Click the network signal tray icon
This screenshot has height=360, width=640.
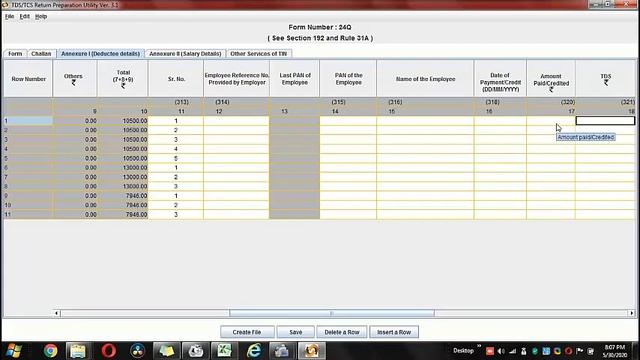(x=513, y=351)
